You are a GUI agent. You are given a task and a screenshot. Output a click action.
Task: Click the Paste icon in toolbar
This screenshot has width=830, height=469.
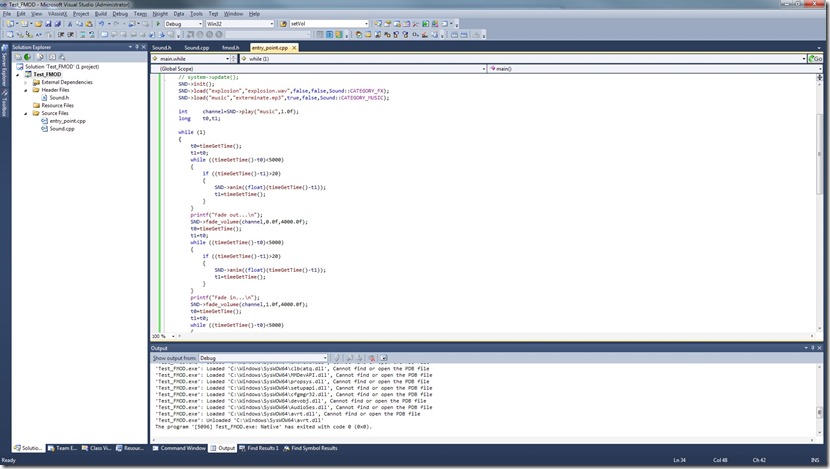[x=89, y=24]
